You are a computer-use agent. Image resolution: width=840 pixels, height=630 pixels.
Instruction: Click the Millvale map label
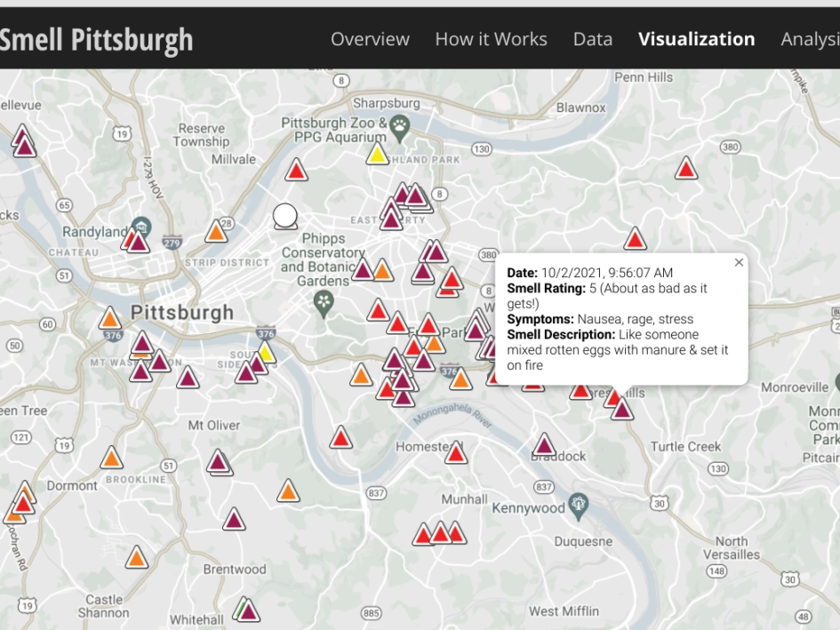click(x=234, y=159)
